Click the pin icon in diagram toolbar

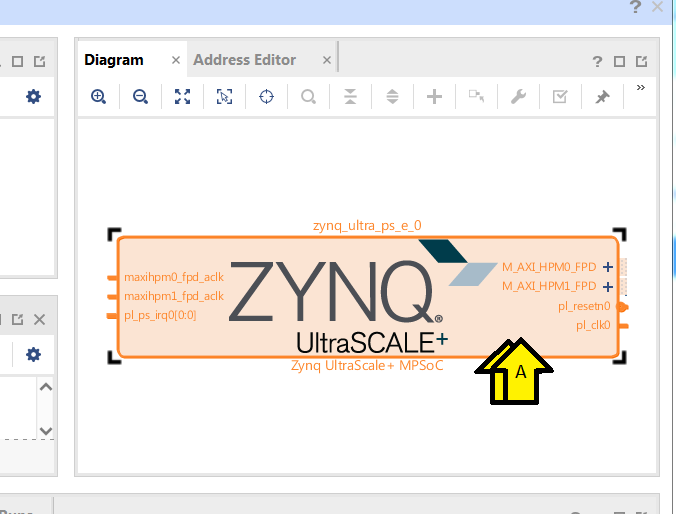click(602, 96)
